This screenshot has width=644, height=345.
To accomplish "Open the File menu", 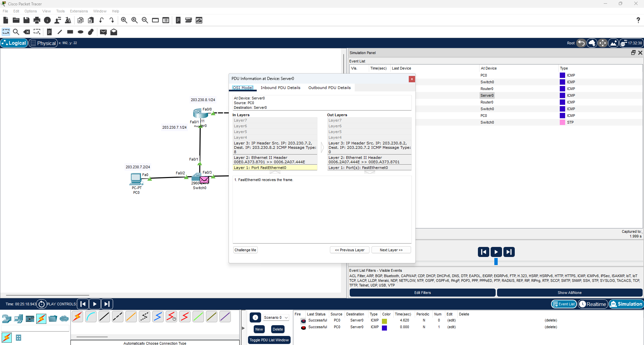I will tap(5, 11).
